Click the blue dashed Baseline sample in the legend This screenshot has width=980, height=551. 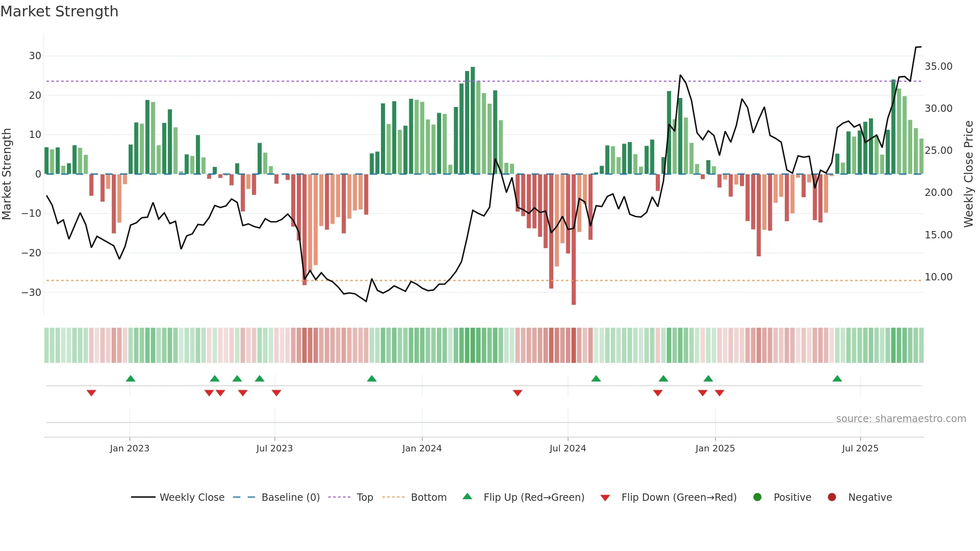pyautogui.click(x=244, y=497)
